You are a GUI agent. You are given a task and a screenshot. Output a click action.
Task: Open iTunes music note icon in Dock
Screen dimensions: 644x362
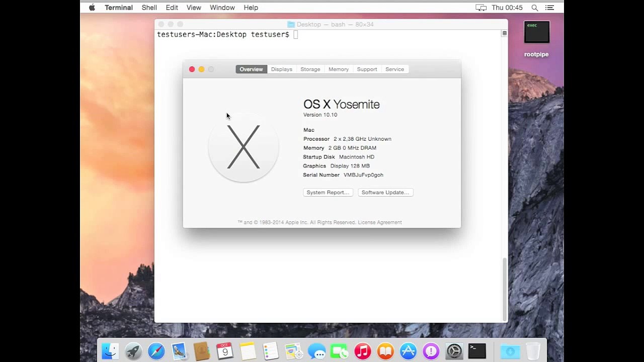(363, 351)
